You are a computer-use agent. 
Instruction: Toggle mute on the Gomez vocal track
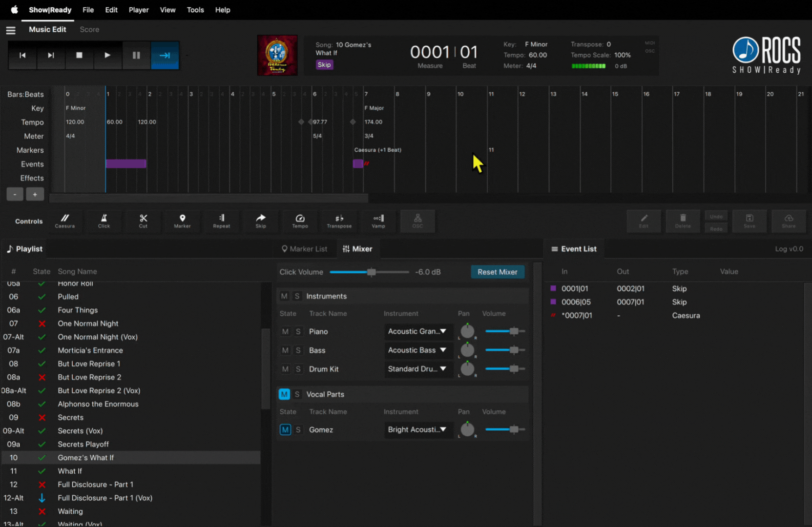(285, 429)
